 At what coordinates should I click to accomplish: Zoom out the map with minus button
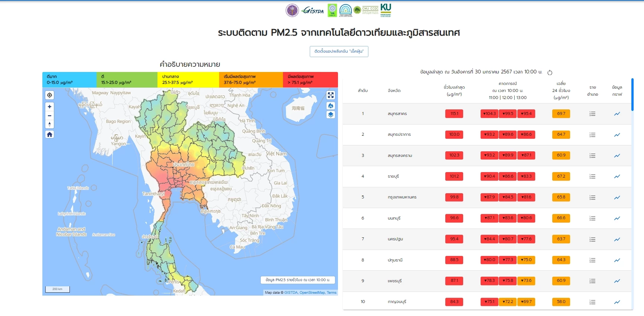point(49,115)
